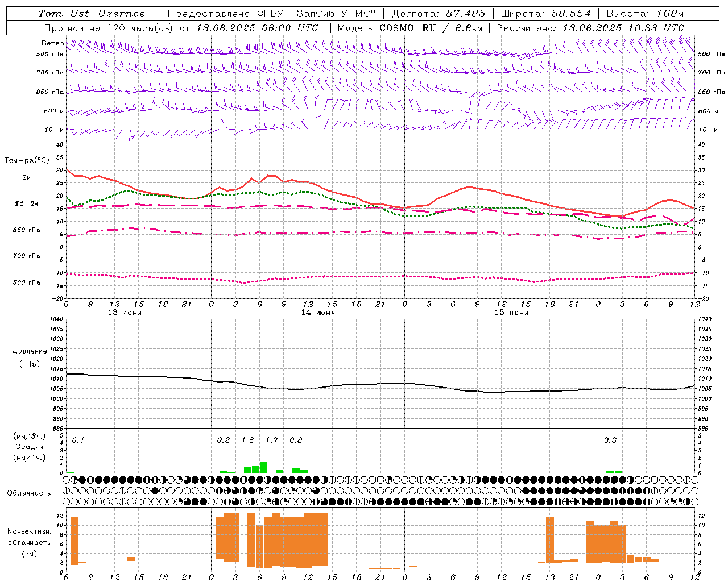Image resolution: width=728 pixels, height=582 pixels.
Task: Click the (км) unit label
Action: pos(29,554)
